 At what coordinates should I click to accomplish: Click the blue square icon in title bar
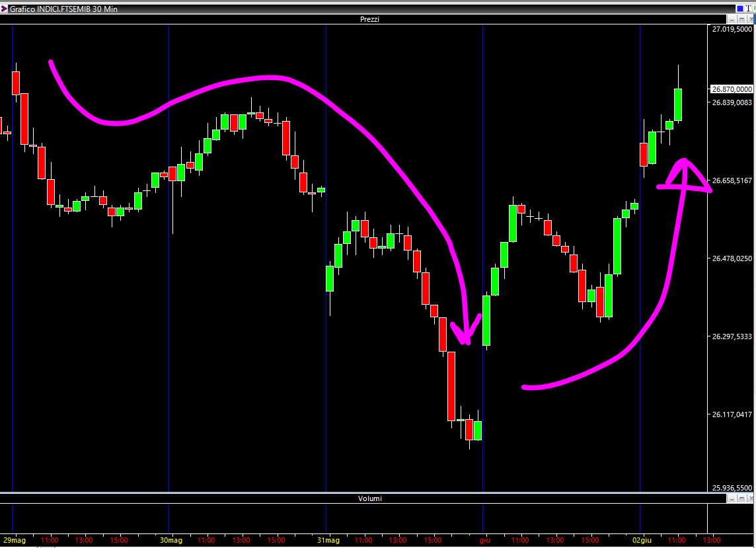click(x=739, y=9)
